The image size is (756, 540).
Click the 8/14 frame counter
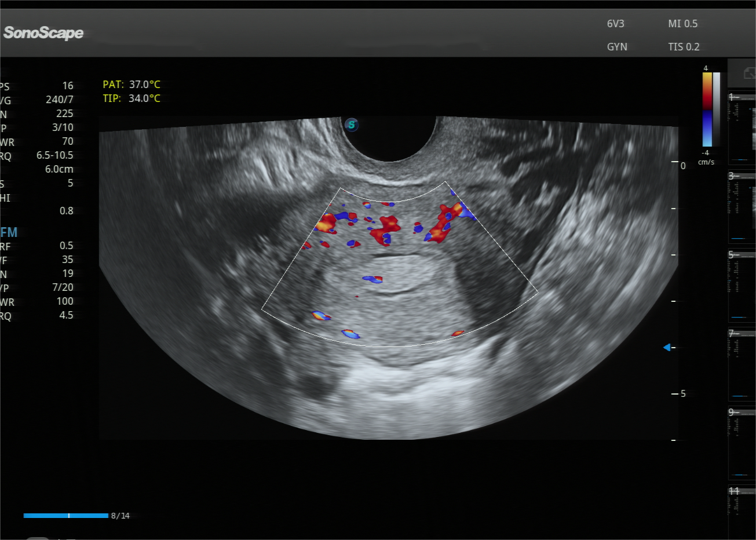pyautogui.click(x=120, y=516)
